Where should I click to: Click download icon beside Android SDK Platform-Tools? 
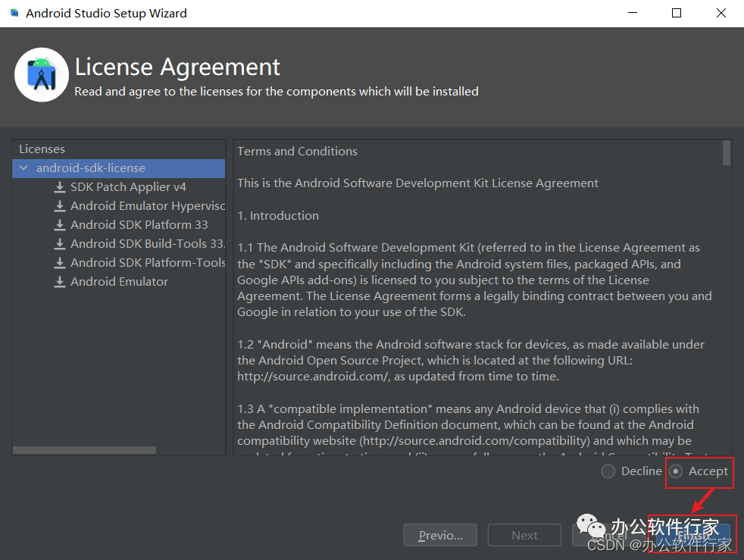click(59, 263)
